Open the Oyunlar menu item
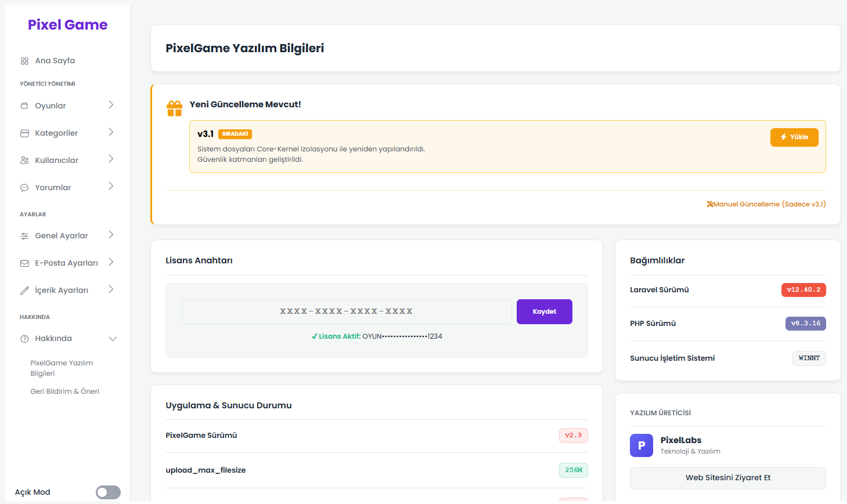 (x=51, y=106)
